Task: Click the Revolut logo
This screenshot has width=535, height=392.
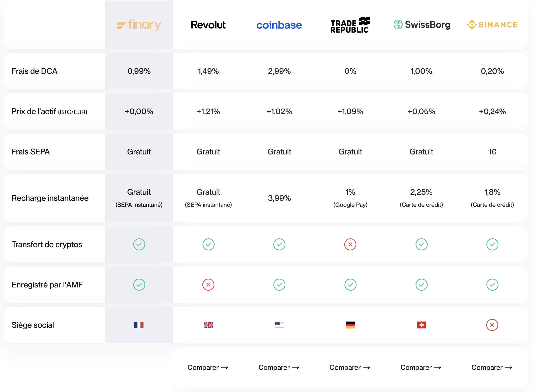Action: pyautogui.click(x=208, y=25)
